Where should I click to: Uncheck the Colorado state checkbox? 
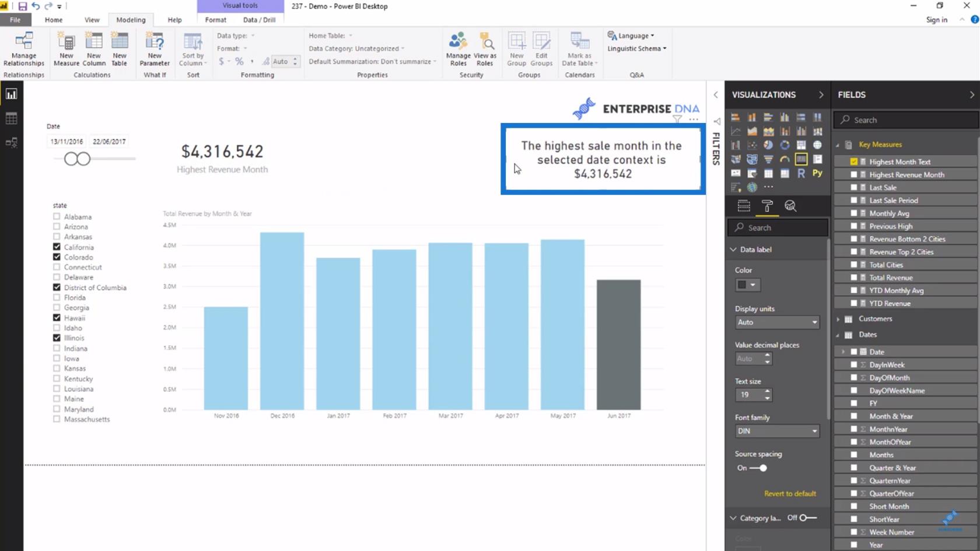click(x=57, y=257)
